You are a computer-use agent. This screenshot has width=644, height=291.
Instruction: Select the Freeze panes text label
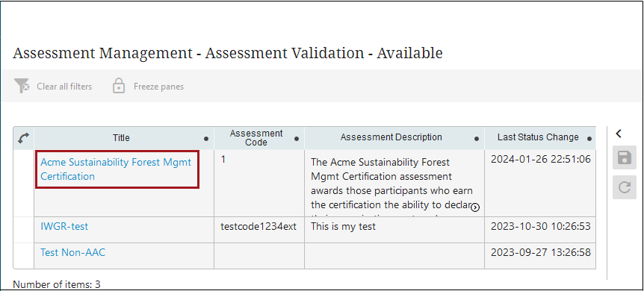(158, 87)
